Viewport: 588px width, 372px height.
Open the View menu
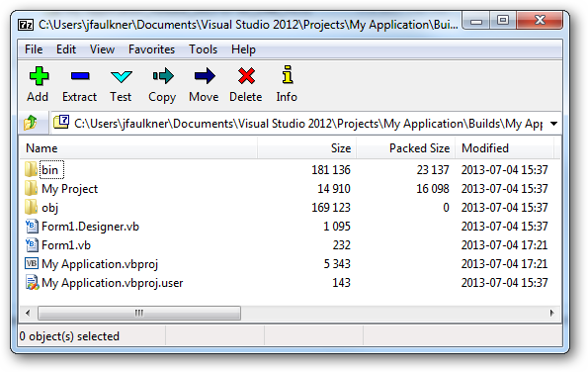[102, 49]
